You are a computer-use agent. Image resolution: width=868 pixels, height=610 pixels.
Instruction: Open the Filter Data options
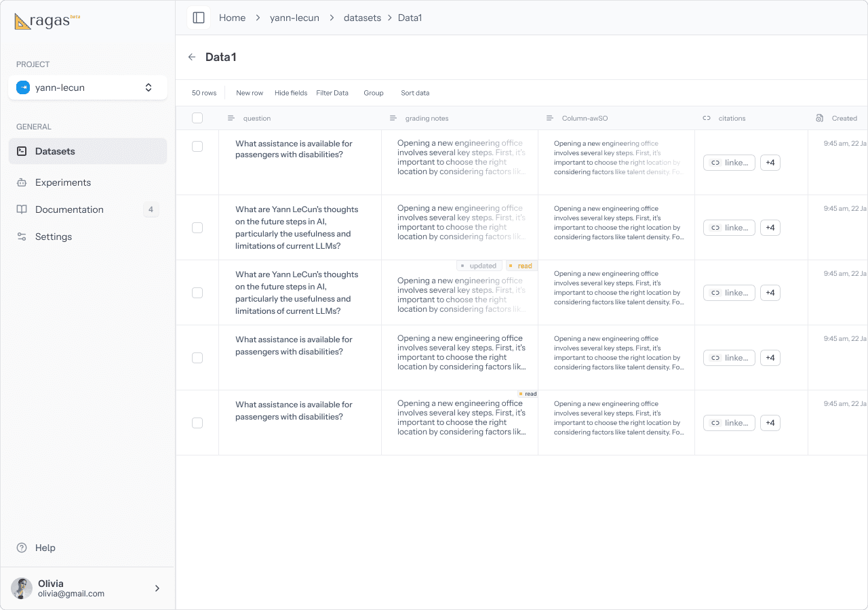[x=332, y=93]
